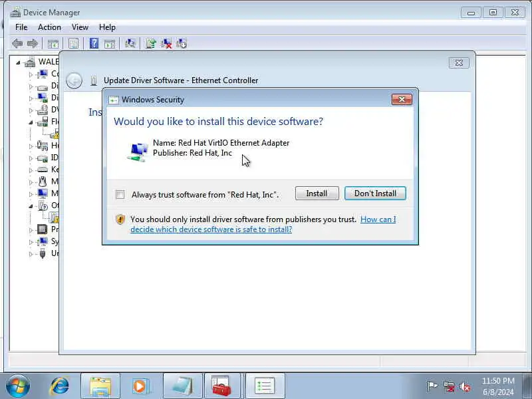Viewport: 532px width, 399px height.
Task: Click the Back arrow in Device Manager toolbar
Action: (17, 43)
